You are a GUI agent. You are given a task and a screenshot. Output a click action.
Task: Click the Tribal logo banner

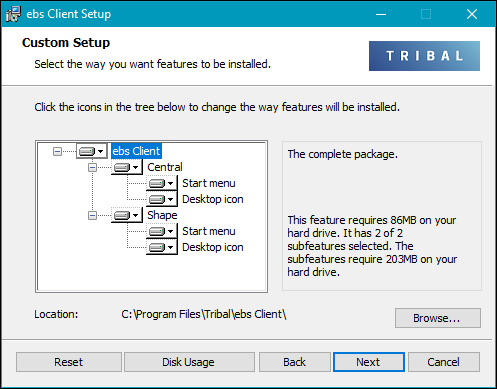tap(424, 56)
